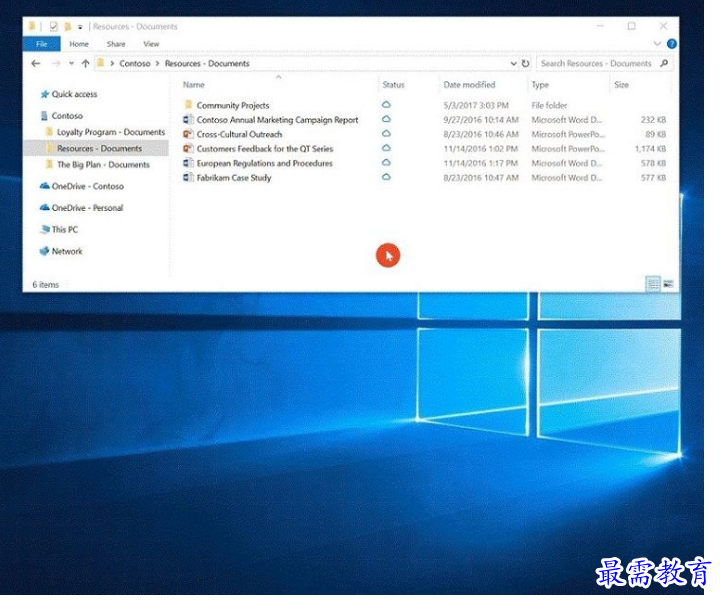720x604 pixels.
Task: Click the 5/3/2017 3:03 PM date cell
Action: point(476,106)
